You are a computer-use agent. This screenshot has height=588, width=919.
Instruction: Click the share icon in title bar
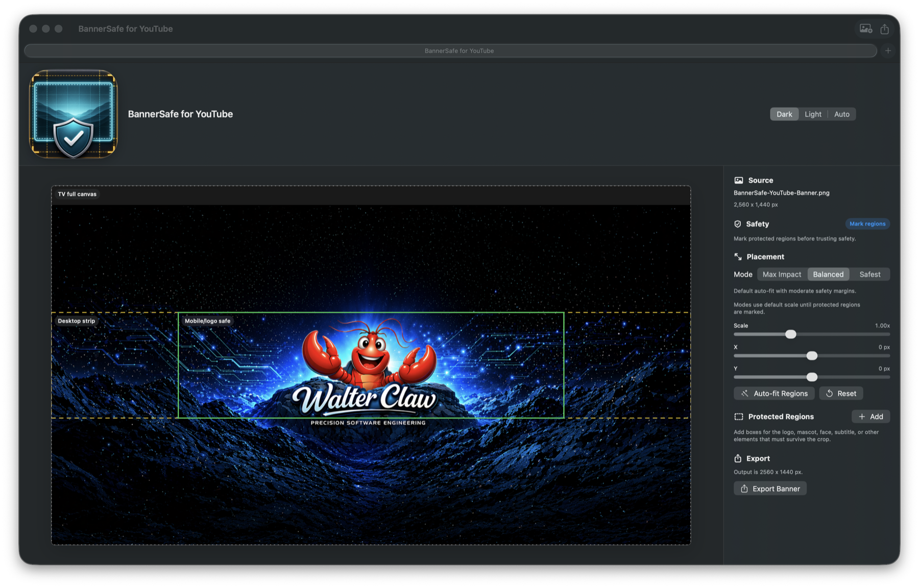[x=884, y=29]
